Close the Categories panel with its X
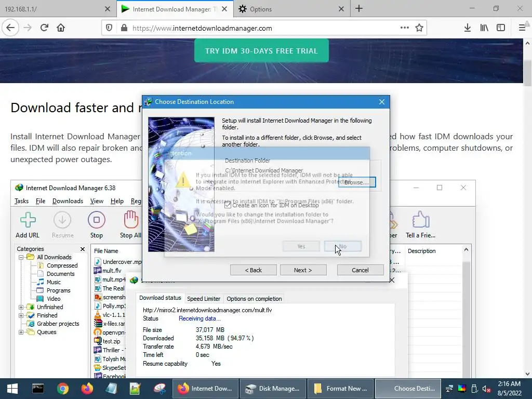This screenshot has width=532, height=399. (83, 249)
